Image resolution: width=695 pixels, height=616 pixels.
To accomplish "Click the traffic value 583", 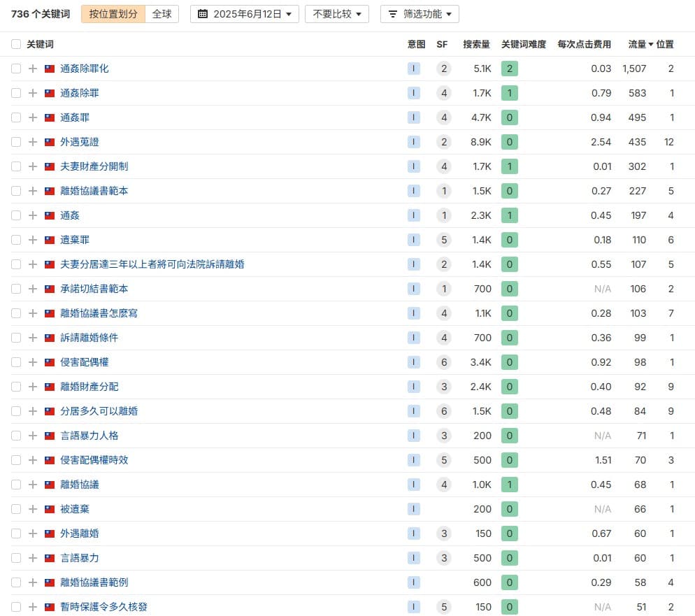I will point(638,93).
